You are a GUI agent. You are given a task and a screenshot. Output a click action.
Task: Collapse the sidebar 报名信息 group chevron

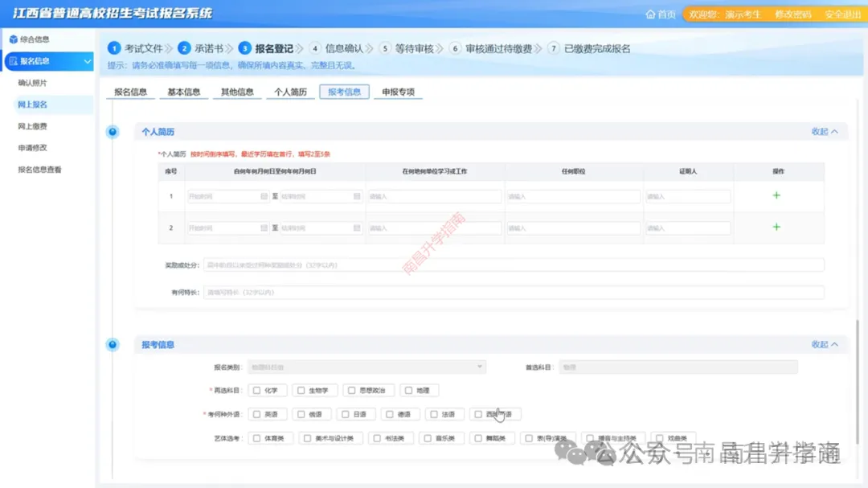point(88,61)
